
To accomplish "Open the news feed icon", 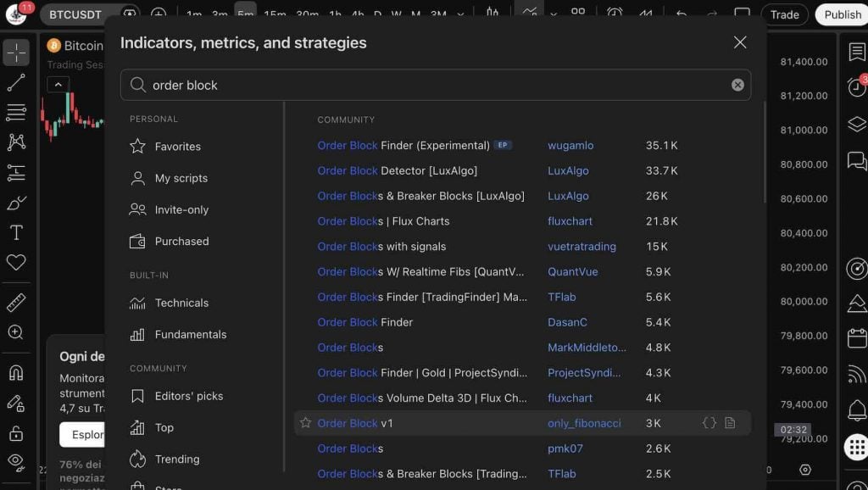I will coord(856,375).
